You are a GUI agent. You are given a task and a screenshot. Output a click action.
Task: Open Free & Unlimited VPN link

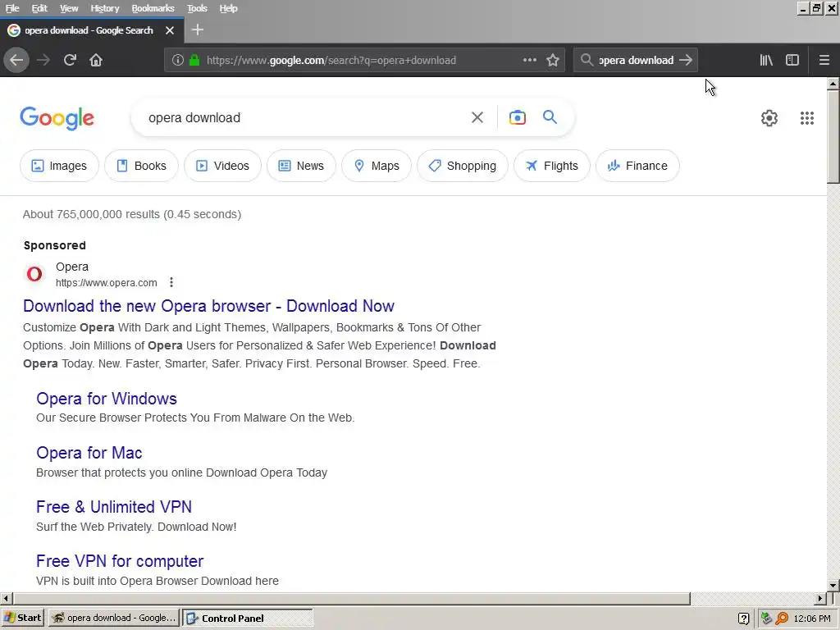114,507
